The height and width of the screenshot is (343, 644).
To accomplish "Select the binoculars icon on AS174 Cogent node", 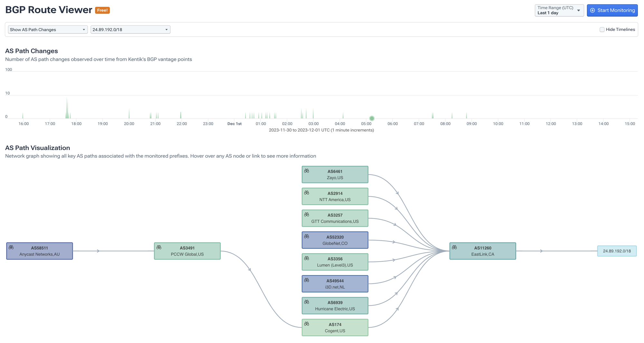I will coord(307,324).
